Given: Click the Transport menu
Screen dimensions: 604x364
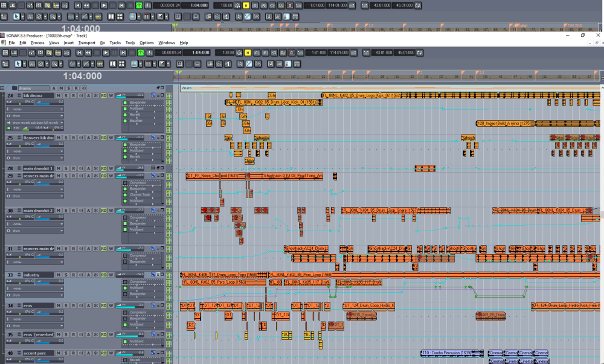Looking at the screenshot, I should [x=86, y=42].
